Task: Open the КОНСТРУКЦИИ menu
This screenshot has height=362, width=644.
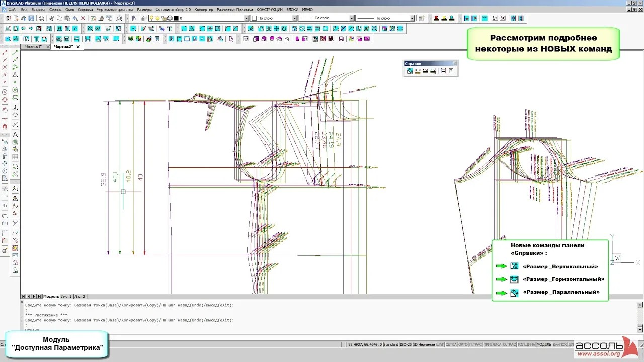Action: 269,10
